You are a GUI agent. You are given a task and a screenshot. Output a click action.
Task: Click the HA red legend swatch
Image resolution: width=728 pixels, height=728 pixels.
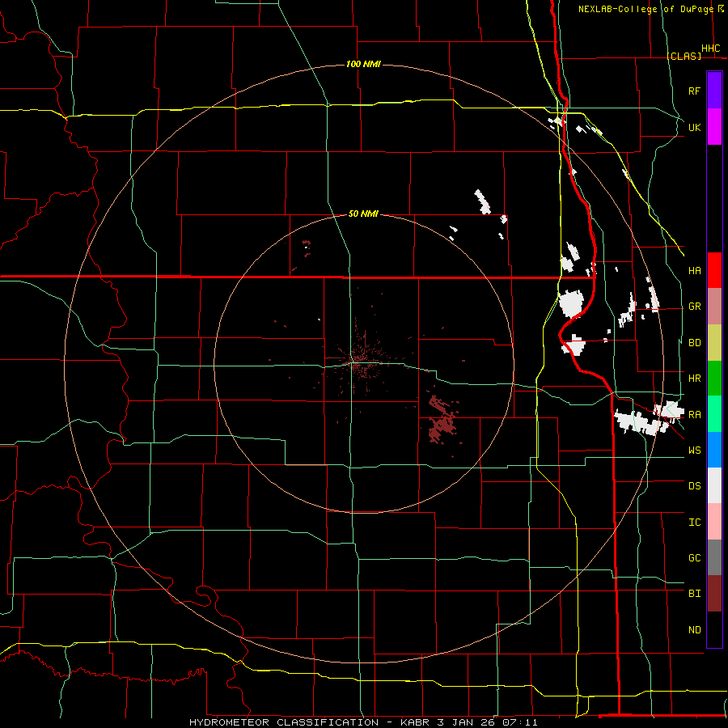714,270
